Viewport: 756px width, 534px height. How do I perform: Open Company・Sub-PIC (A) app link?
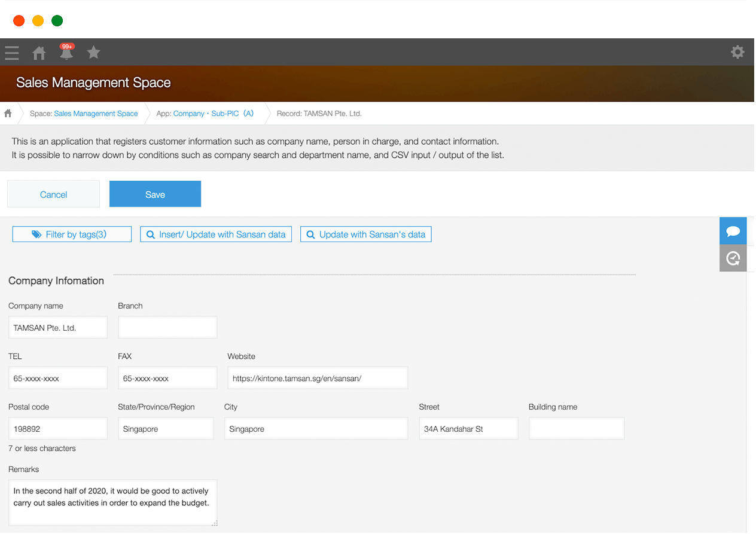click(x=213, y=113)
